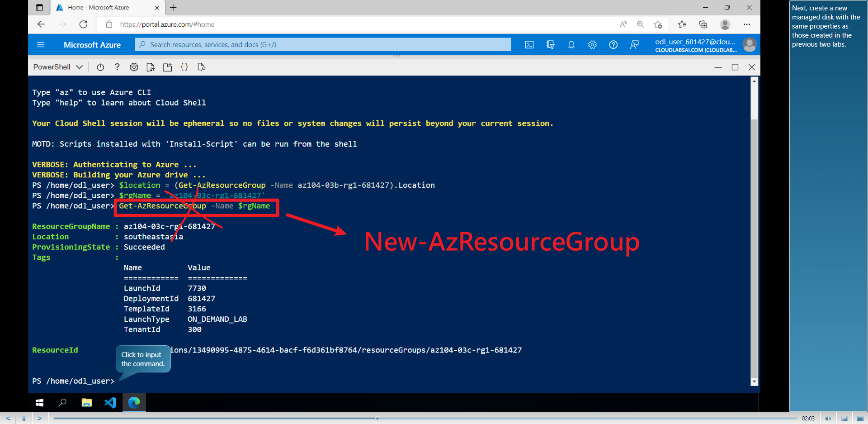Open Azure portal settings gear
This screenshot has width=868, height=424.
[x=592, y=44]
